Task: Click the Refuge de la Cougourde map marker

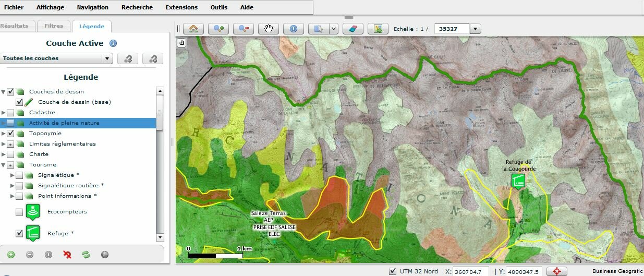Action: pos(518,181)
